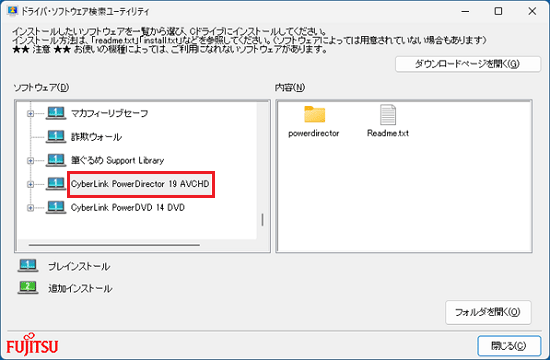Viewport: 550px width, 360px height.
Task: Click the フォルダを開く button
Action: [488, 312]
